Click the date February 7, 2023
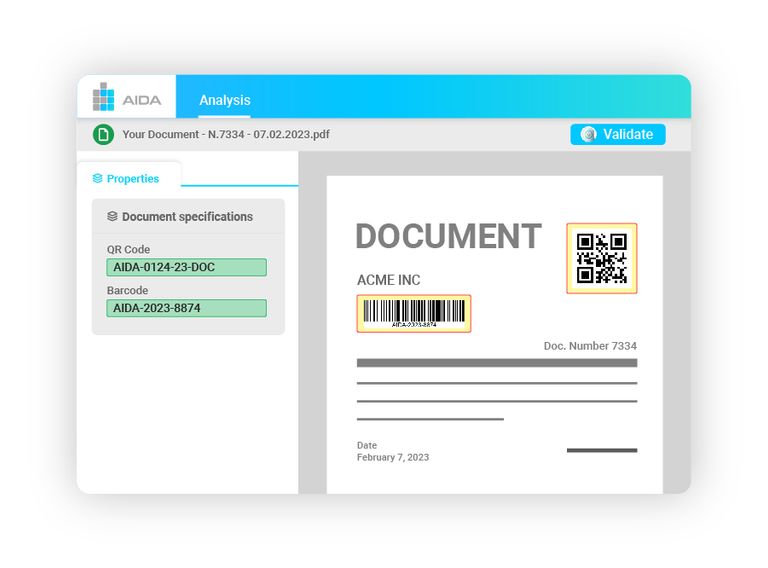 click(393, 457)
